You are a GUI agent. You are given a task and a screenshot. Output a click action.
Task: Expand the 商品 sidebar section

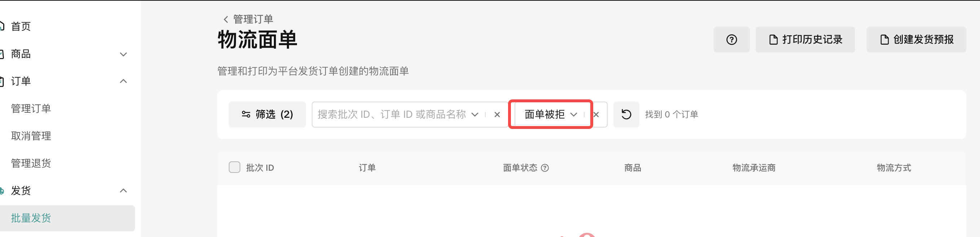123,54
